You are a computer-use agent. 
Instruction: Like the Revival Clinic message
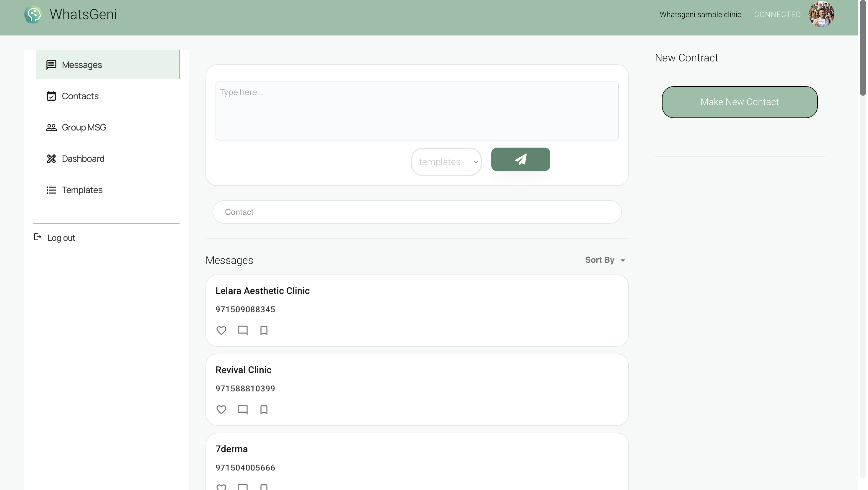[221, 409]
